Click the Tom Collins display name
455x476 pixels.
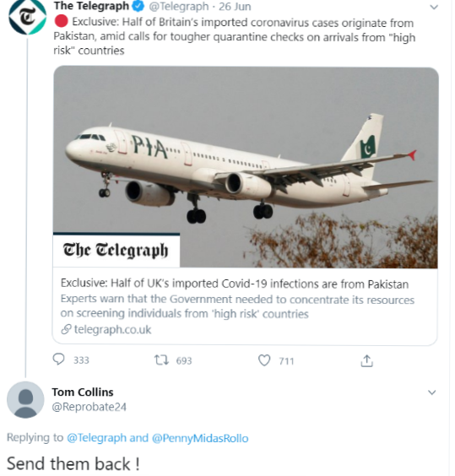tap(83, 392)
